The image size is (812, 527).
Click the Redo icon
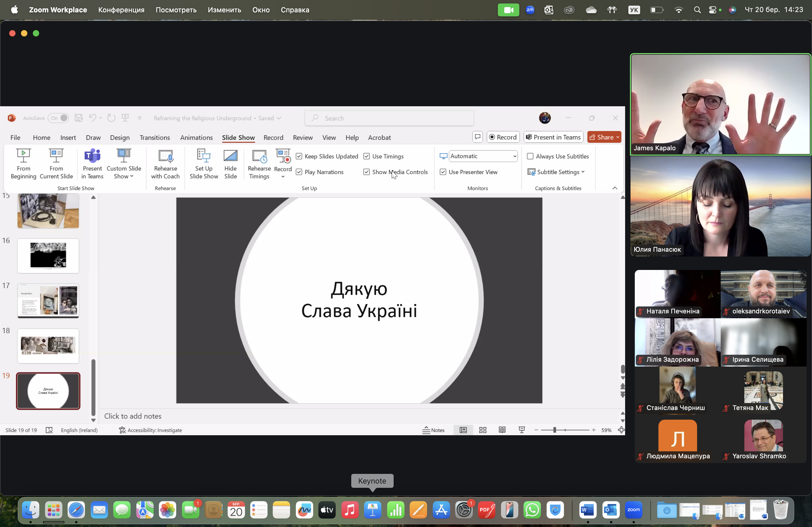[111, 118]
